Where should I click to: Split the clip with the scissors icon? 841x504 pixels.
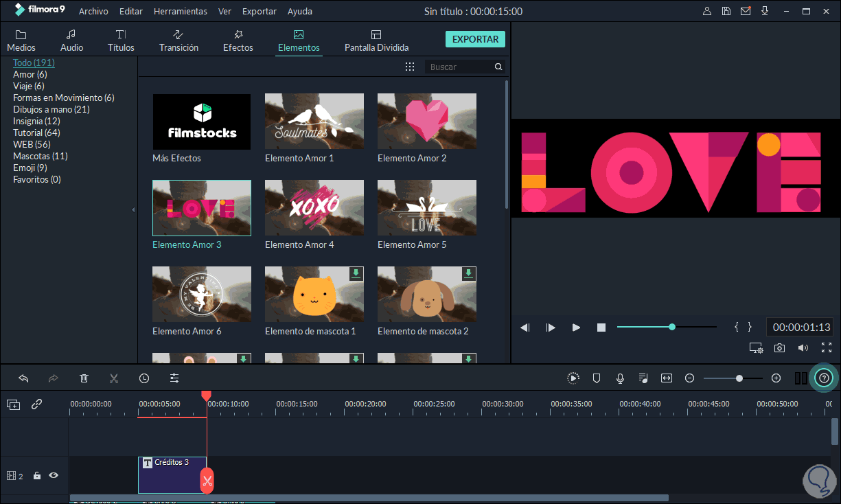click(113, 378)
